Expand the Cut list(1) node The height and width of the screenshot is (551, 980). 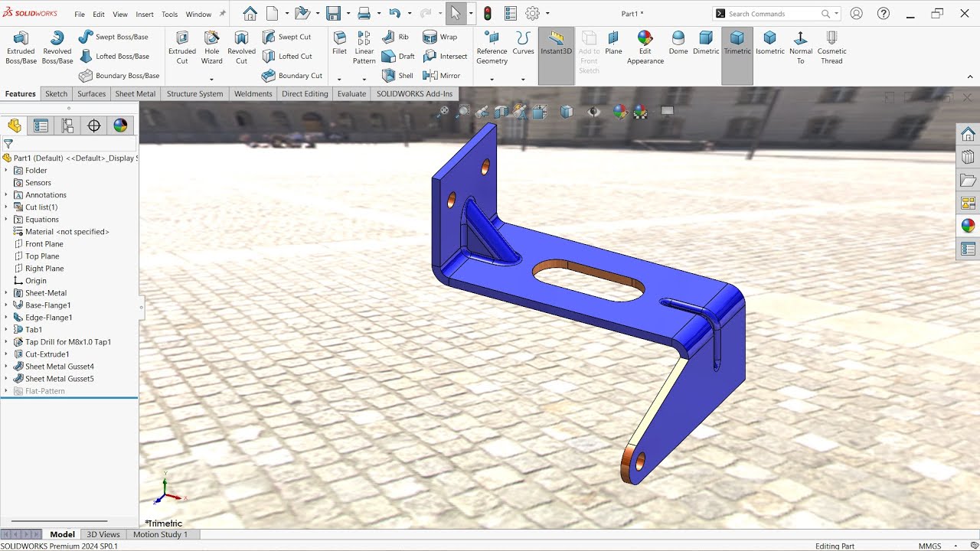click(x=6, y=207)
